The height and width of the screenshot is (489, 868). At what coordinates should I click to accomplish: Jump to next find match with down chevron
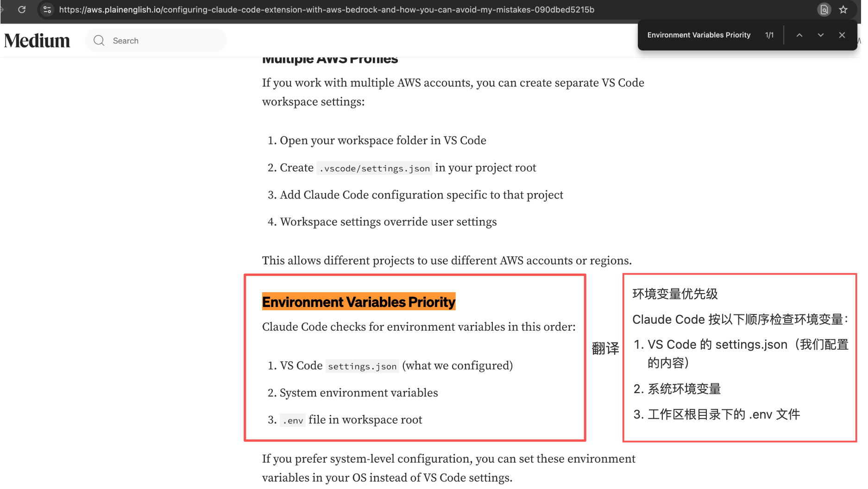(x=821, y=35)
